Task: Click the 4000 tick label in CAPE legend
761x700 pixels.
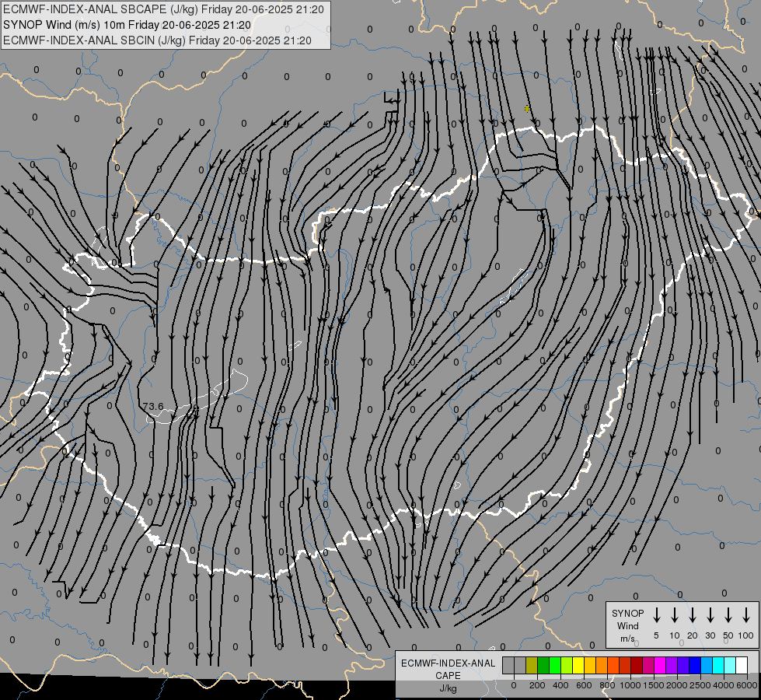Action: pyautogui.click(x=724, y=685)
